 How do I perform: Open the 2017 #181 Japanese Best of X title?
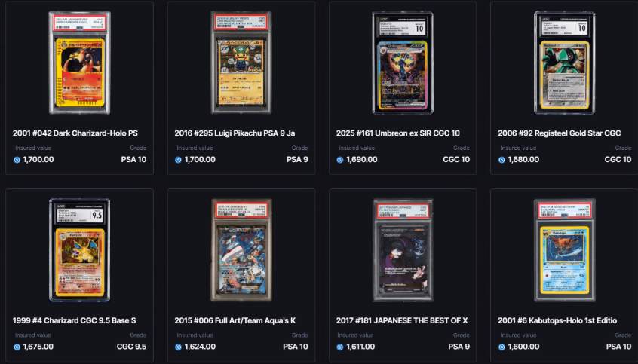[402, 320]
